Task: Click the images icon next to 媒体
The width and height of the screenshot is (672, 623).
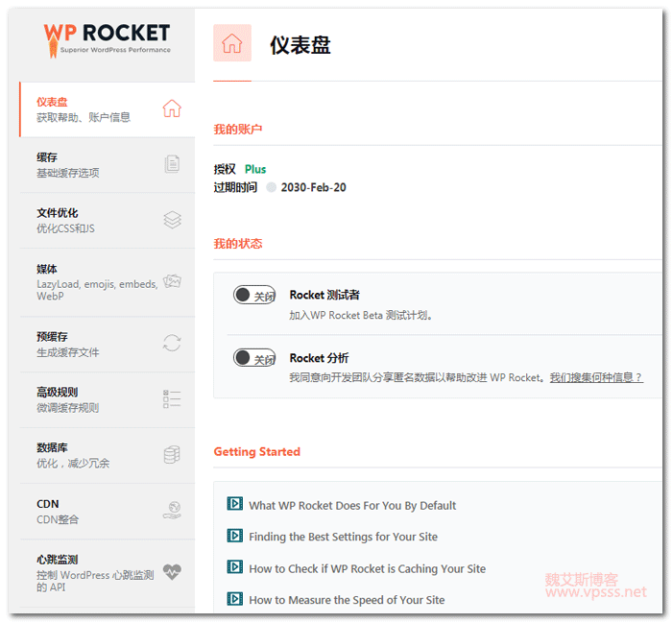Action: [x=172, y=281]
